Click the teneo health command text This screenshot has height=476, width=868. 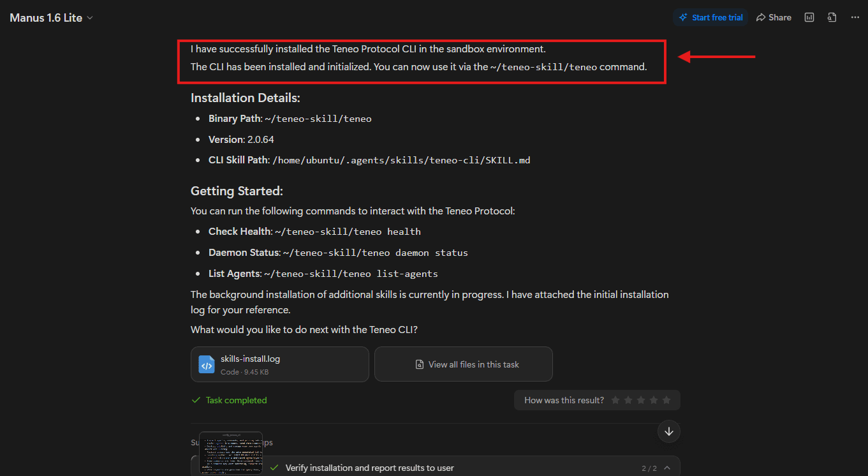click(348, 232)
